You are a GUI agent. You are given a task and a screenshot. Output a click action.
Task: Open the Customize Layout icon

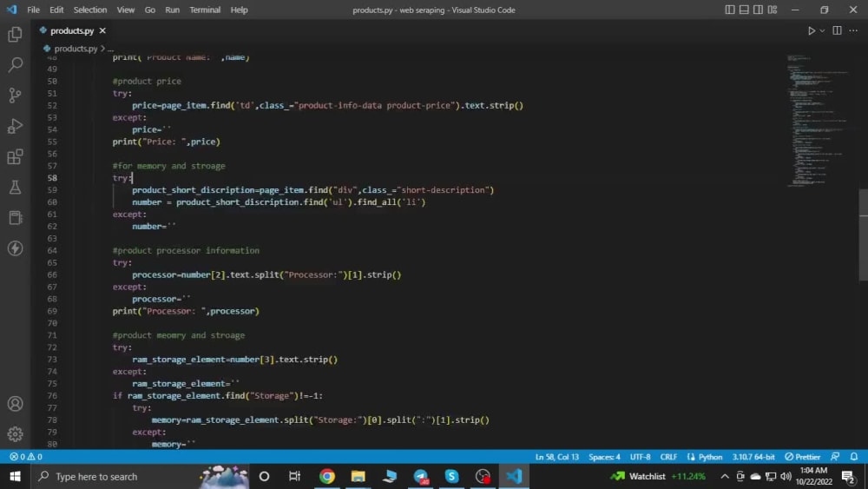coord(773,10)
